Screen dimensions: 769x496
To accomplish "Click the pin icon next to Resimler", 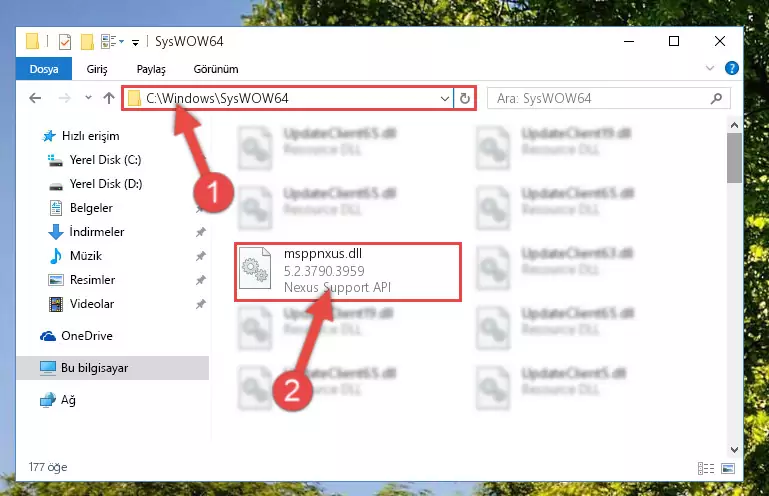I will coord(201,280).
